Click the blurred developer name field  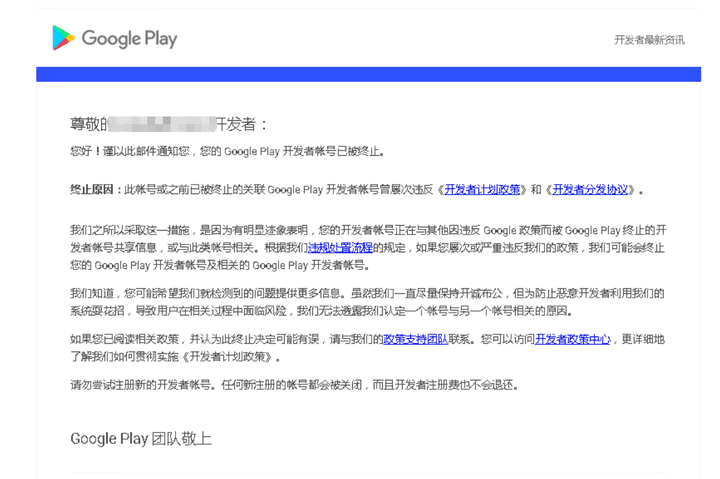pos(162,124)
